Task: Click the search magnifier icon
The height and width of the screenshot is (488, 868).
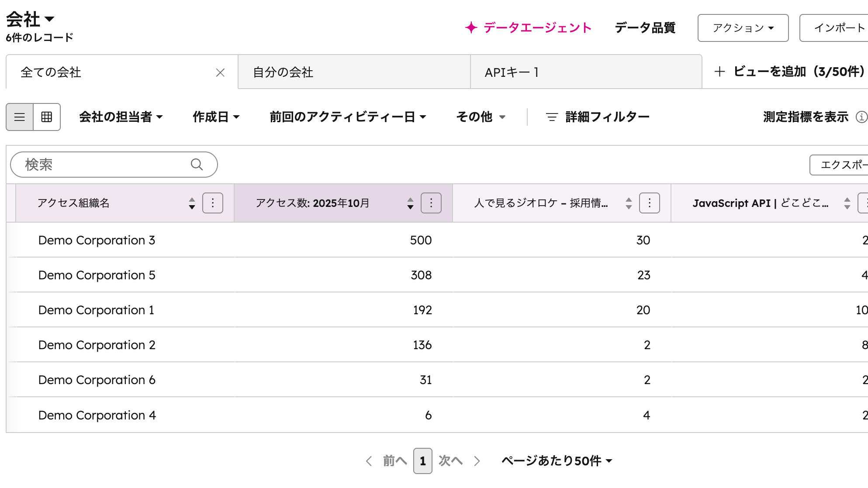Action: pyautogui.click(x=197, y=165)
